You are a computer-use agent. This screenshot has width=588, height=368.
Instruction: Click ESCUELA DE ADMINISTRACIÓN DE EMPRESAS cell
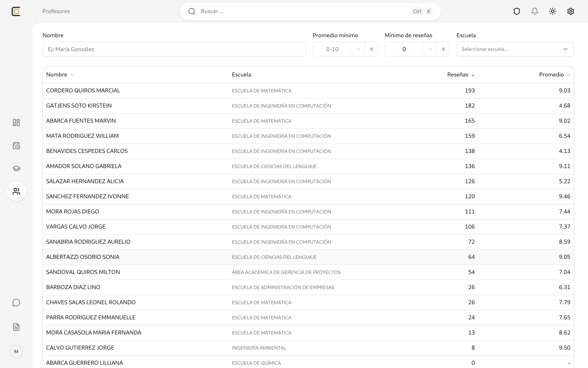(x=283, y=287)
